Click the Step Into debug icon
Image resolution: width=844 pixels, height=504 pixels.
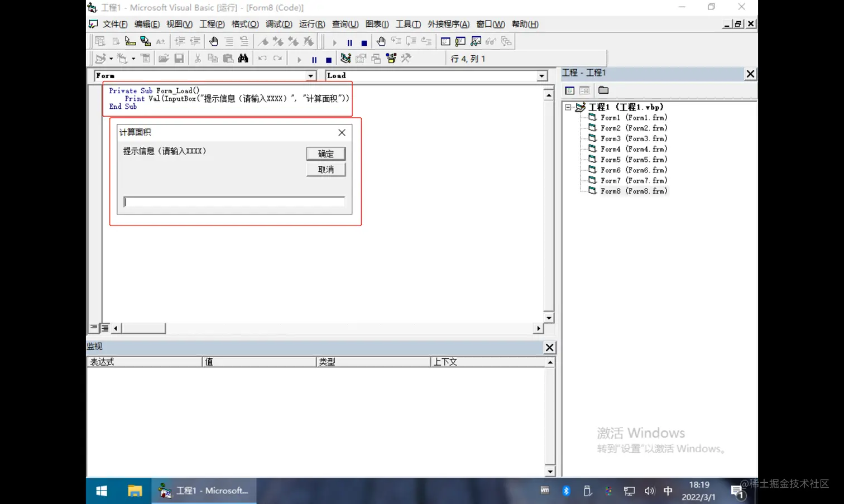396,41
